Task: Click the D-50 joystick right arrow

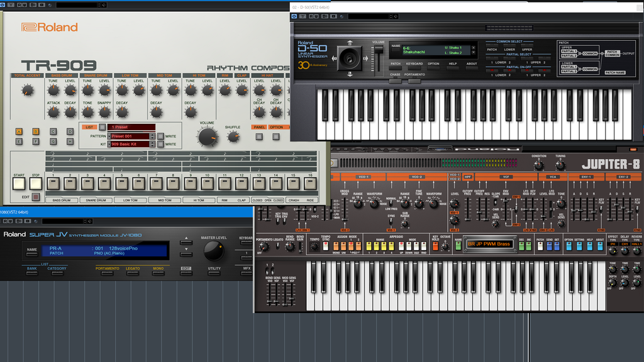Action: coord(365,58)
